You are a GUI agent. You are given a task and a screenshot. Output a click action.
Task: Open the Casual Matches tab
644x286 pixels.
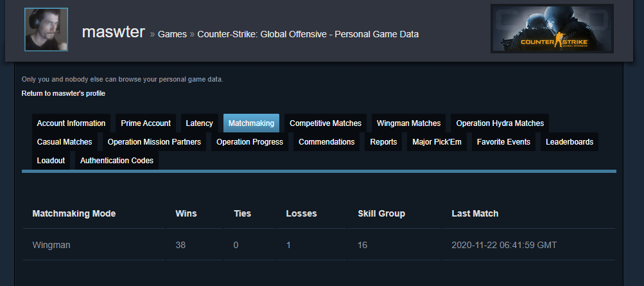coord(64,142)
